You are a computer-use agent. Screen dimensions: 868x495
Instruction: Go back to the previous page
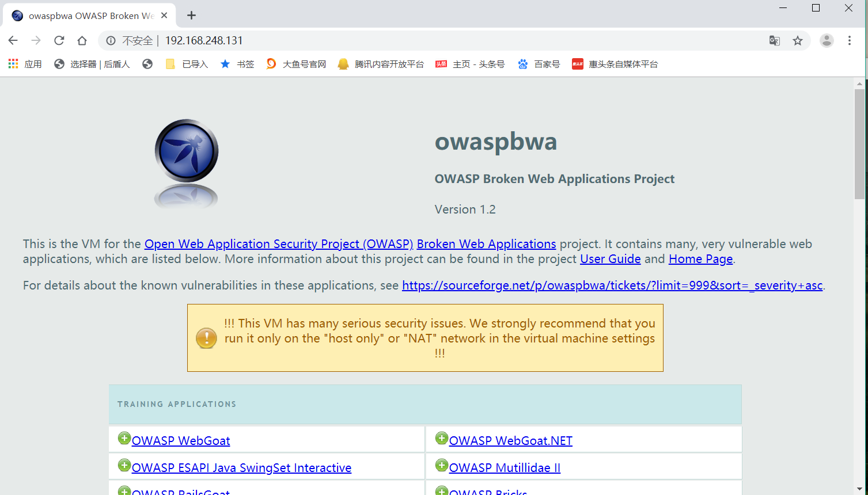[13, 40]
